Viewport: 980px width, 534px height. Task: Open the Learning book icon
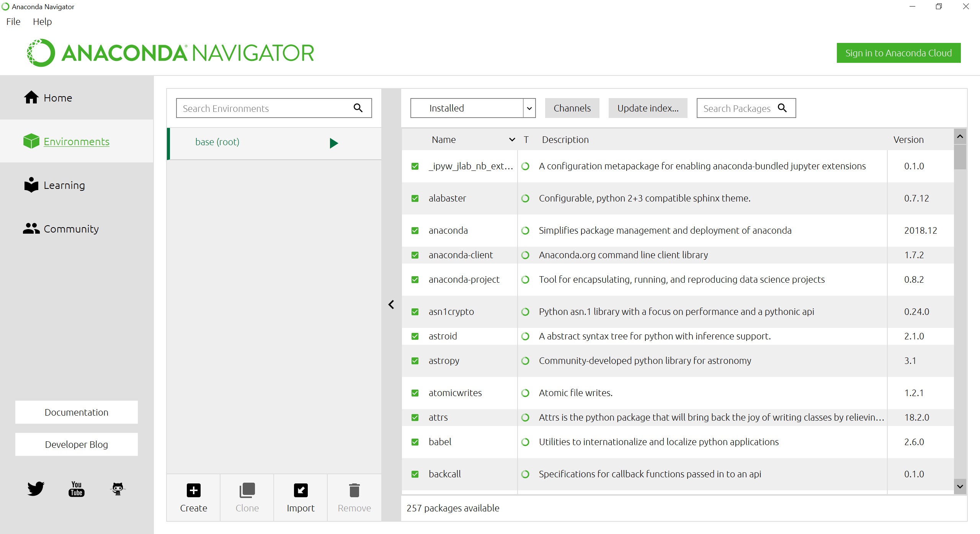31,185
